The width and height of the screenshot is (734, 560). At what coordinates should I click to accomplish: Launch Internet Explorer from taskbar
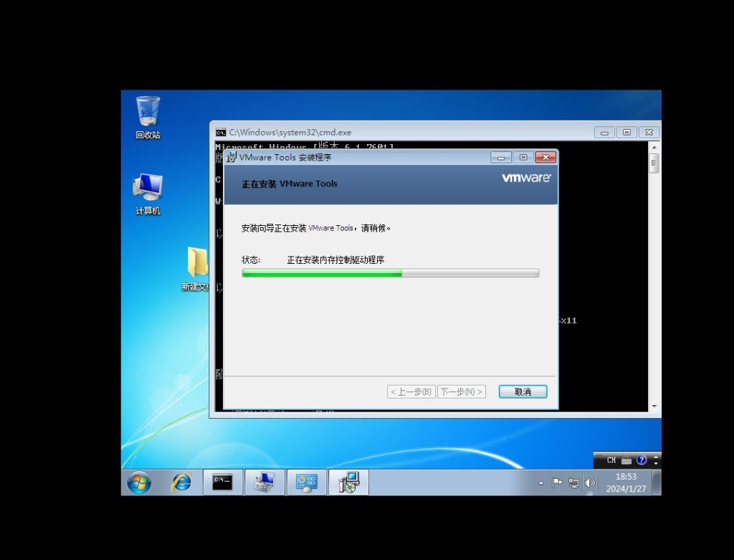[x=181, y=483]
